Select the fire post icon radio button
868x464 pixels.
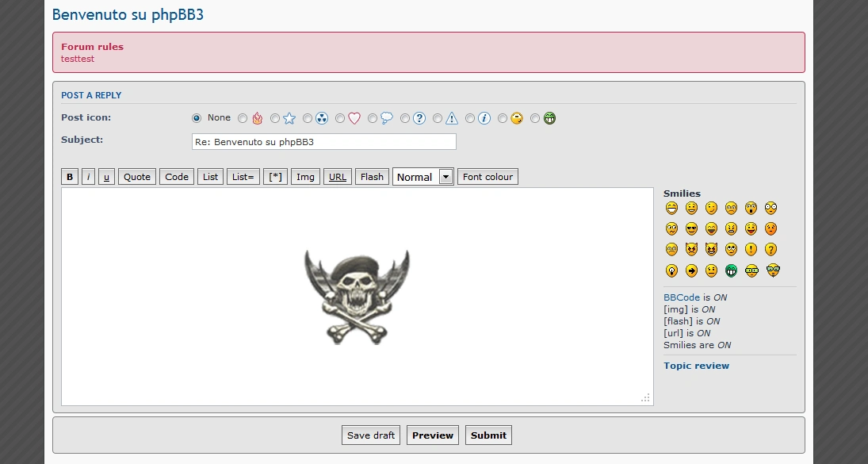[243, 118]
